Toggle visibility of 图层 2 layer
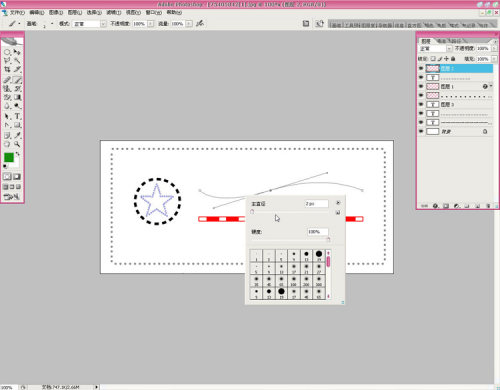Viewport: 500px width, 390px height. point(421,68)
